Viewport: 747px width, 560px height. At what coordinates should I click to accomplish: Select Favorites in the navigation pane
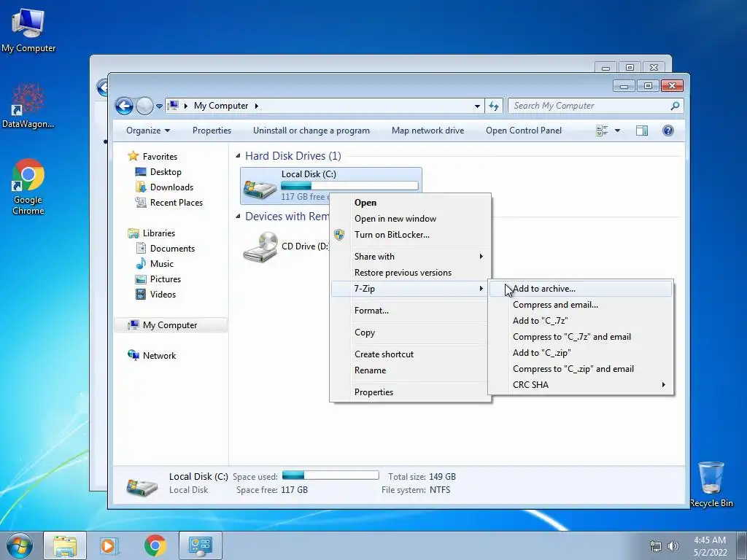(x=160, y=157)
